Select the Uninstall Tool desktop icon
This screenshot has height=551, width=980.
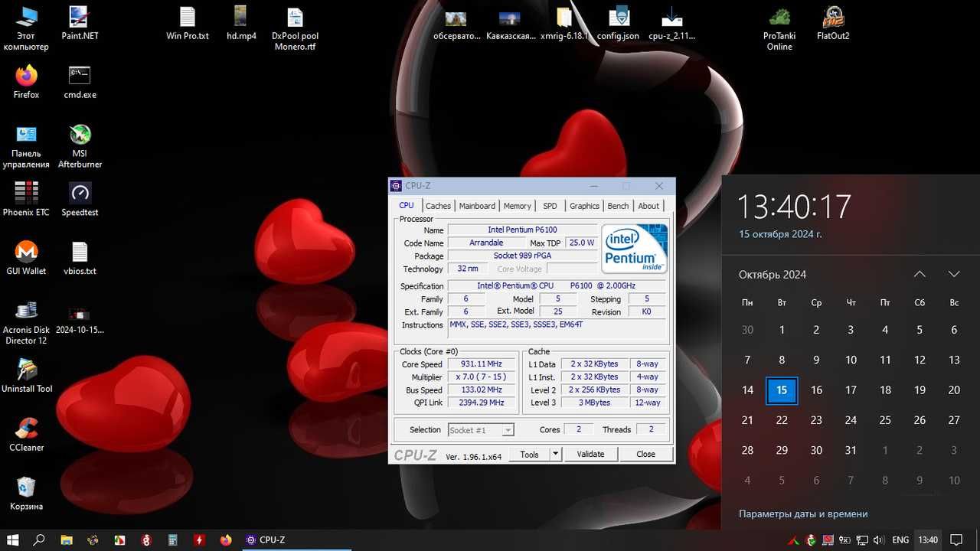pos(26,376)
